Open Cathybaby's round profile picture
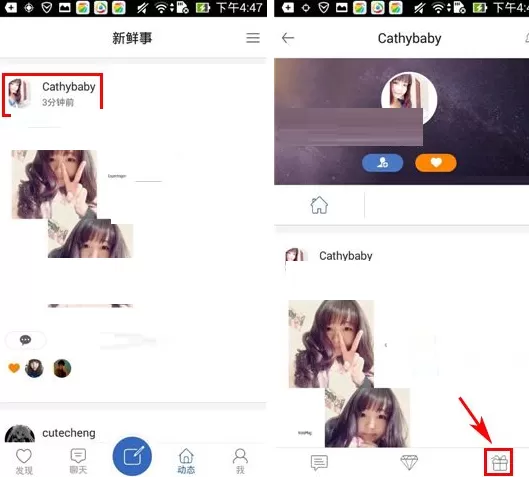Viewport: 529px width, 477px height. coord(409,98)
